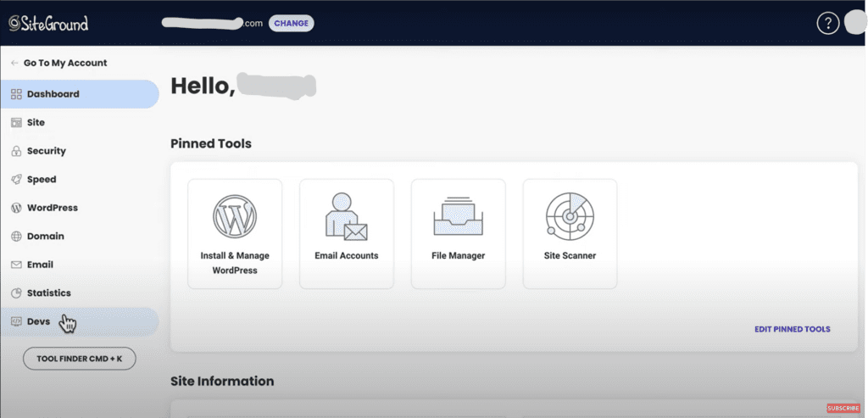Viewport: 868px width, 418px height.
Task: Open the Domain menu section
Action: (79, 237)
